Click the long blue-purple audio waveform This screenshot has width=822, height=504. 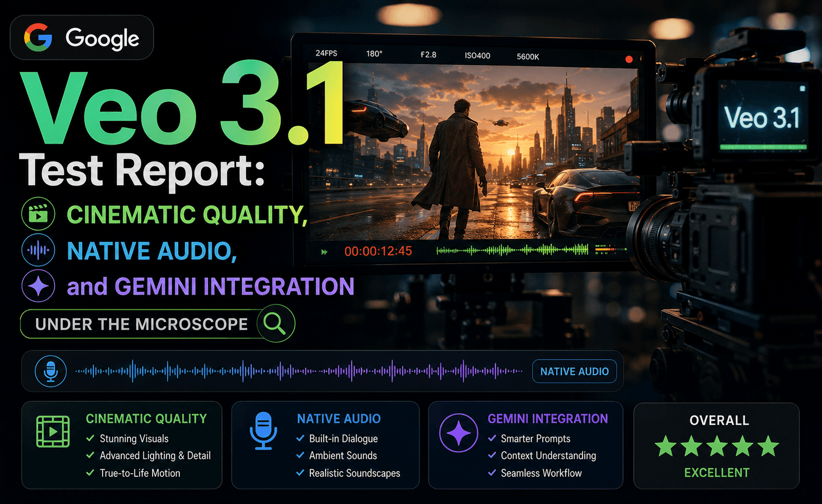point(299,371)
